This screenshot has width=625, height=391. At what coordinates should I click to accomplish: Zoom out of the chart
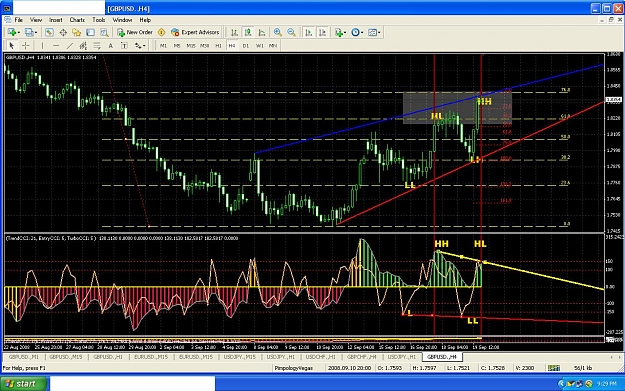[291, 32]
